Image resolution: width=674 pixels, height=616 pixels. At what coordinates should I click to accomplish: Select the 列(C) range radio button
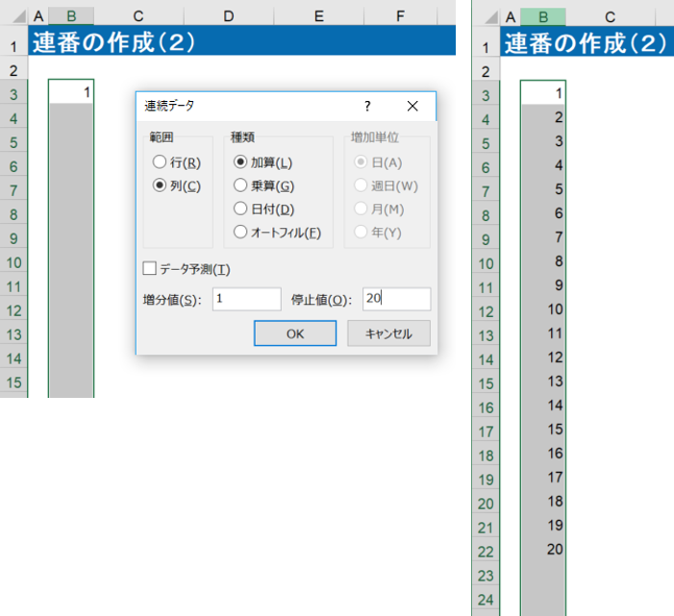tap(160, 185)
